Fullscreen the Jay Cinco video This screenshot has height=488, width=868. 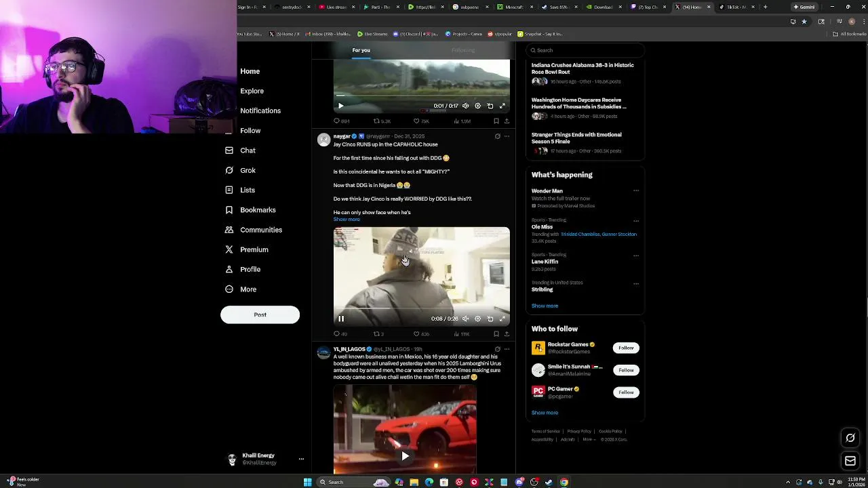(502, 319)
